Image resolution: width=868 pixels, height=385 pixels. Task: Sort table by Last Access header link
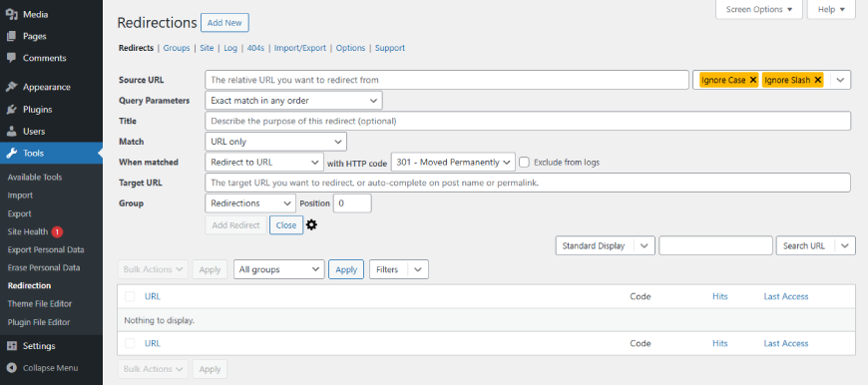pyautogui.click(x=786, y=296)
